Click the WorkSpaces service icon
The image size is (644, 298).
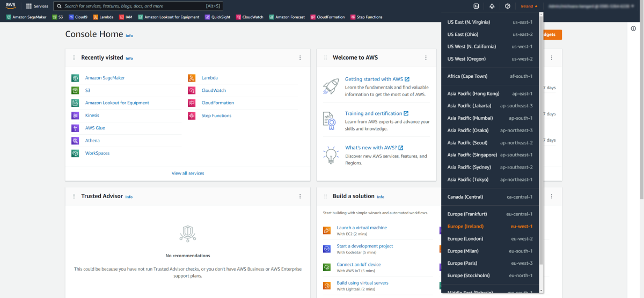[75, 153]
